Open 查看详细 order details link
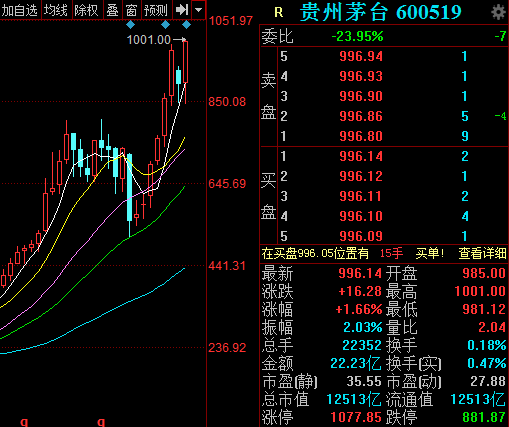 point(483,253)
